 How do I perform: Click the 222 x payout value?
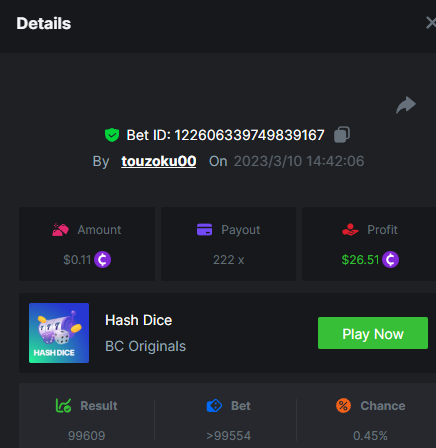[x=229, y=260]
